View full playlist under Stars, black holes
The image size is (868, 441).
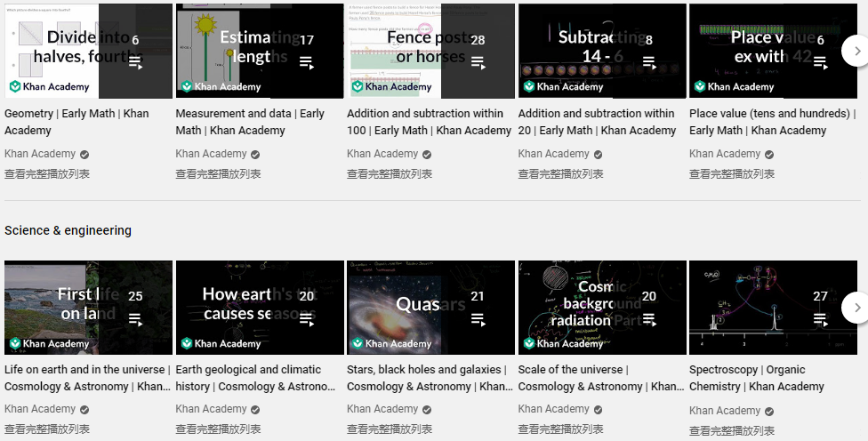click(x=390, y=429)
